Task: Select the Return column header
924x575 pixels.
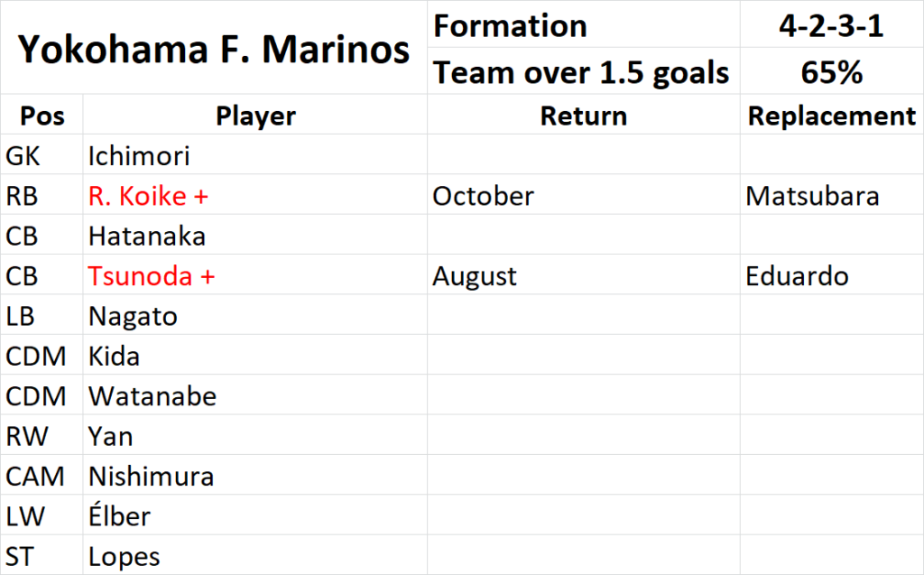Action: (584, 115)
